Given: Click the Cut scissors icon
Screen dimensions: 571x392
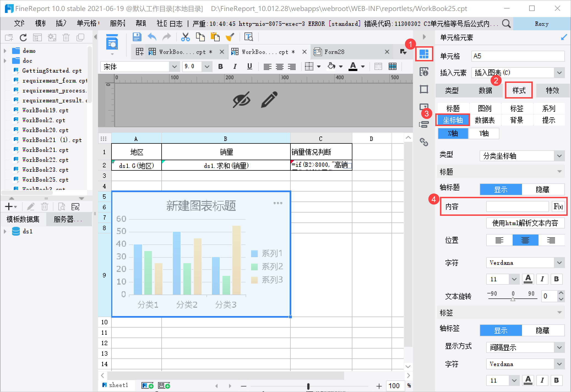Looking at the screenshot, I should tap(185, 37).
